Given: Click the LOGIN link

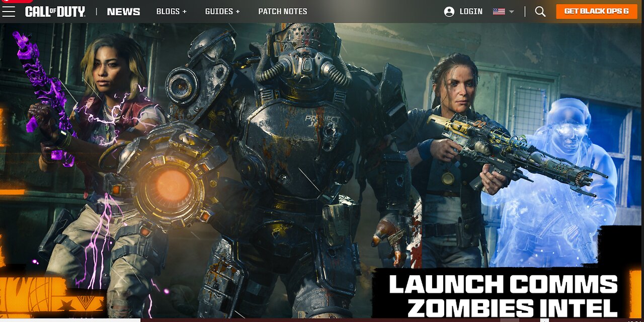Looking at the screenshot, I should [471, 12].
